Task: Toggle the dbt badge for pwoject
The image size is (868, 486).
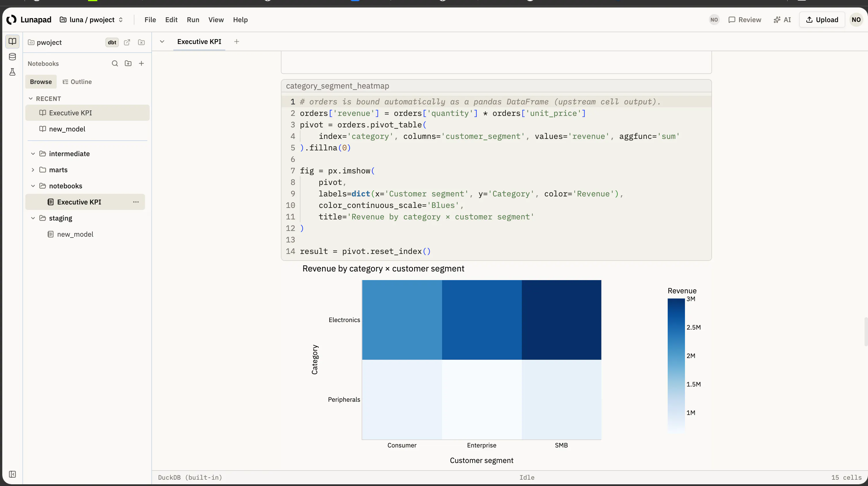Action: tap(112, 43)
